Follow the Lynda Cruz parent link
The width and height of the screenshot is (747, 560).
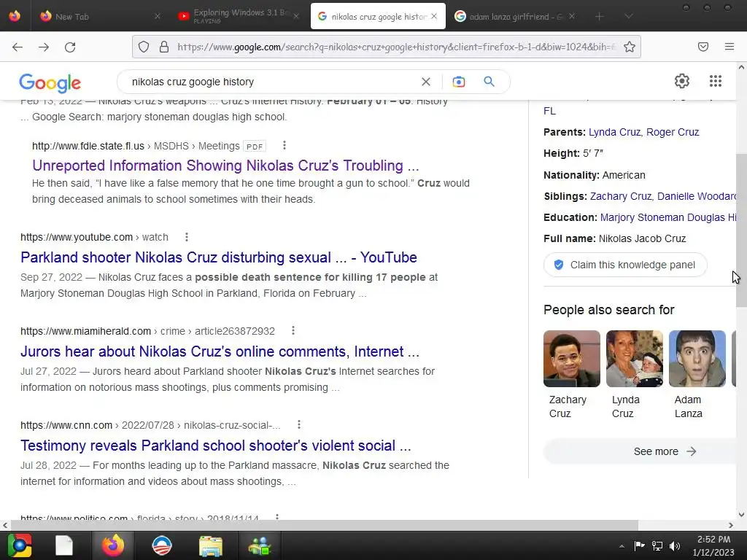coord(614,132)
